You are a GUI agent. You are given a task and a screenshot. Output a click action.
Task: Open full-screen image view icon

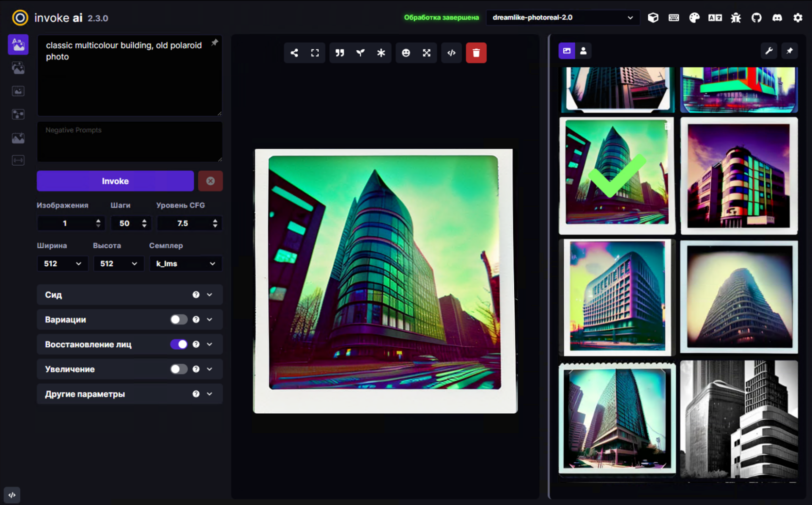point(315,53)
